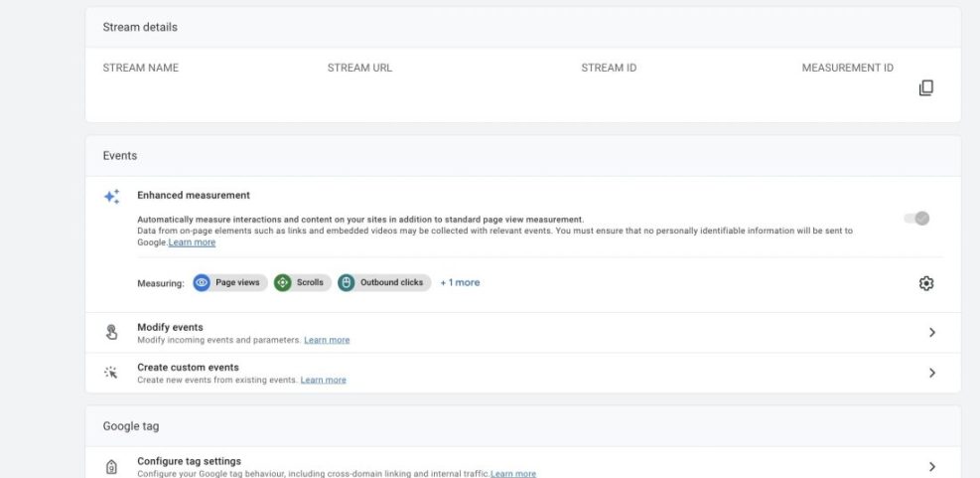Open Learn more link for custom events

323,380
